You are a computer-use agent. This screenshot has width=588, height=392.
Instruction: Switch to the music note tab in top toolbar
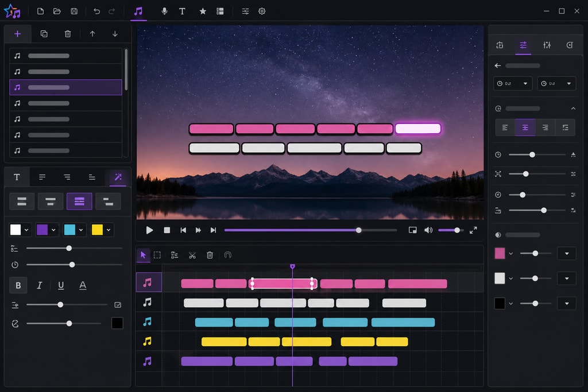pyautogui.click(x=138, y=11)
